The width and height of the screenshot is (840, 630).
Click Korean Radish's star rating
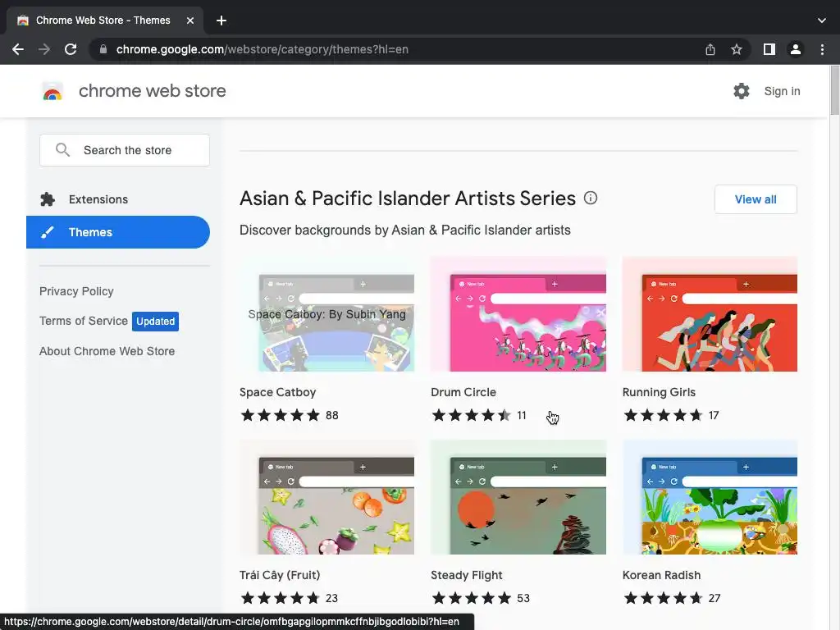click(663, 598)
